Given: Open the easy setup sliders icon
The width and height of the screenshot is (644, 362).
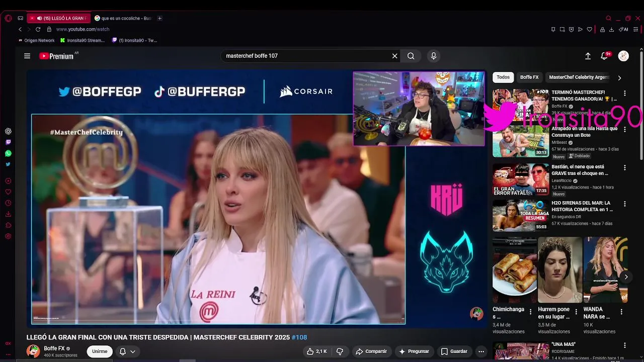Looking at the screenshot, I should tap(636, 29).
